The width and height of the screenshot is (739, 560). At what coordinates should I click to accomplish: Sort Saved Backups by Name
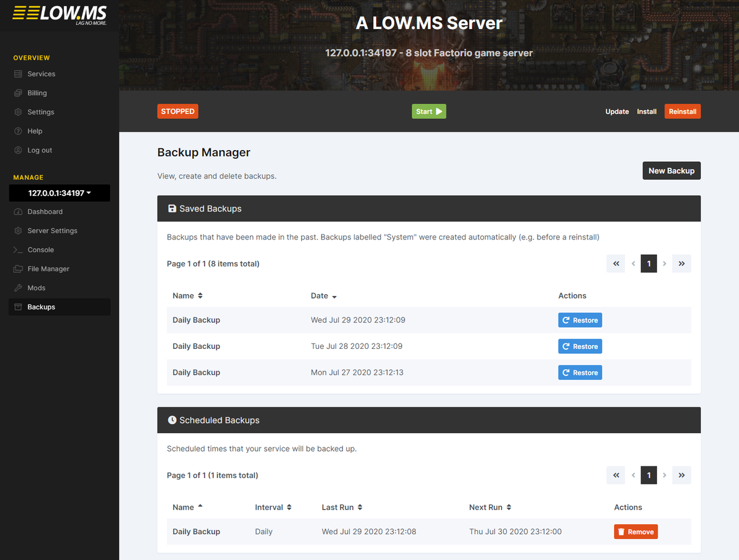pos(187,295)
